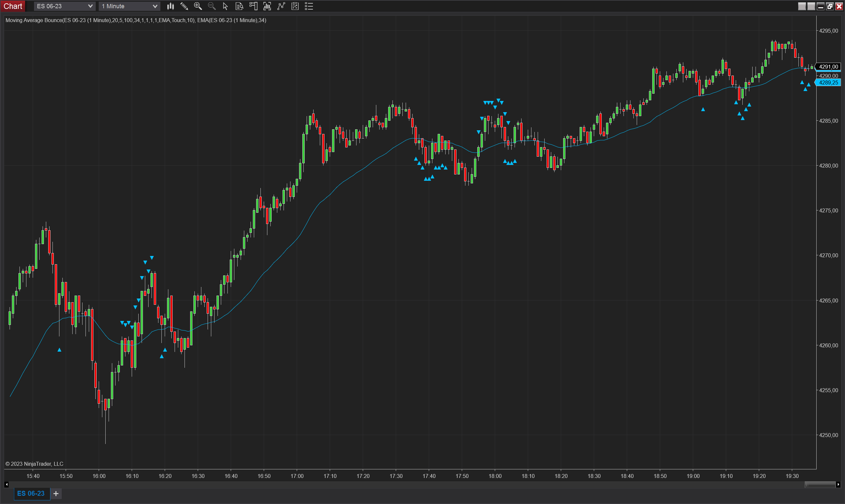
Task: Restore down the chart window
Action: pyautogui.click(x=830, y=6)
